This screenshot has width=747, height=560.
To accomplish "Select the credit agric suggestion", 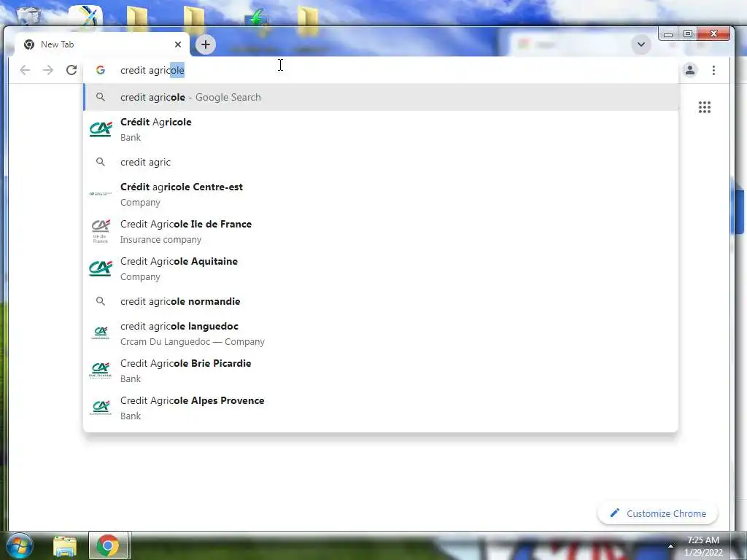I will click(381, 162).
